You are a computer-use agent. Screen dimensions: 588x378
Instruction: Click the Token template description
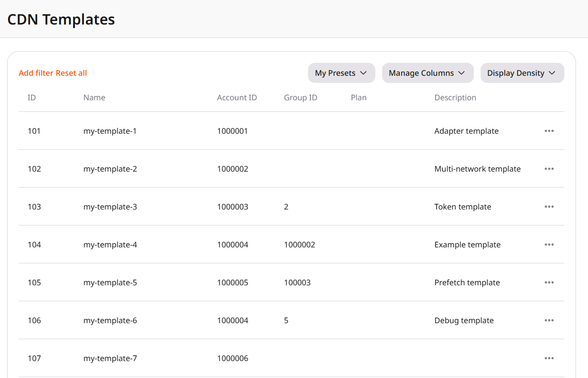(x=463, y=207)
